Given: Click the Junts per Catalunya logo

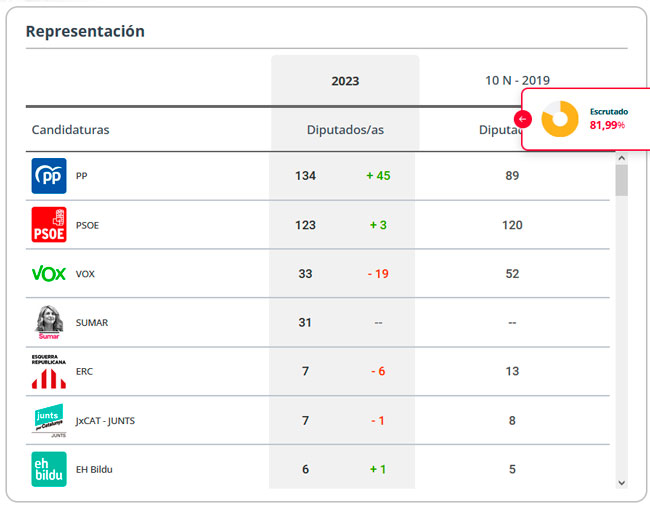Looking at the screenshot, I should pos(49,420).
